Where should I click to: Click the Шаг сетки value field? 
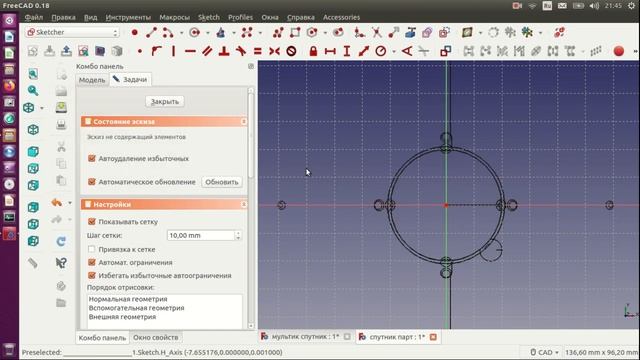[x=201, y=236]
